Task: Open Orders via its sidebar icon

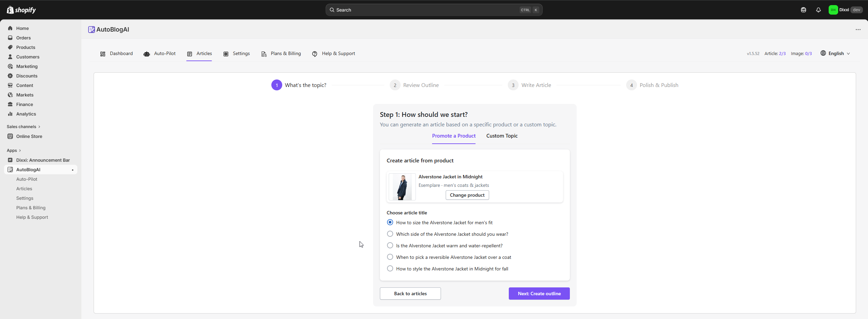Action: [10, 38]
